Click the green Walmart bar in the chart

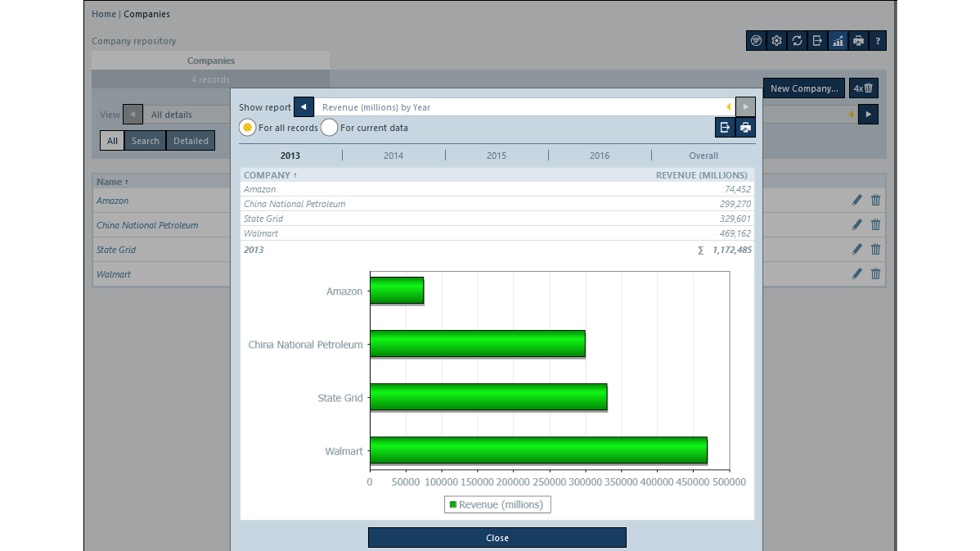point(538,450)
